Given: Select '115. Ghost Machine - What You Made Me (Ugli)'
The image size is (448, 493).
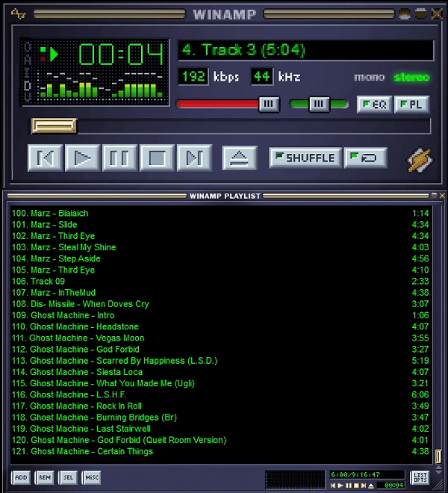Looking at the screenshot, I should tap(220, 383).
